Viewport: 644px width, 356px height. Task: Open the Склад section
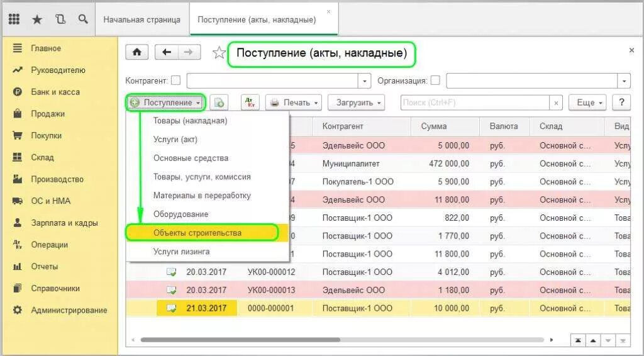(42, 157)
